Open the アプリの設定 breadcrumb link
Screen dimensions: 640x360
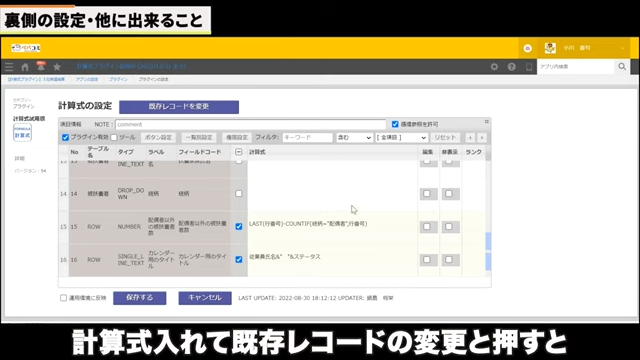(87, 79)
